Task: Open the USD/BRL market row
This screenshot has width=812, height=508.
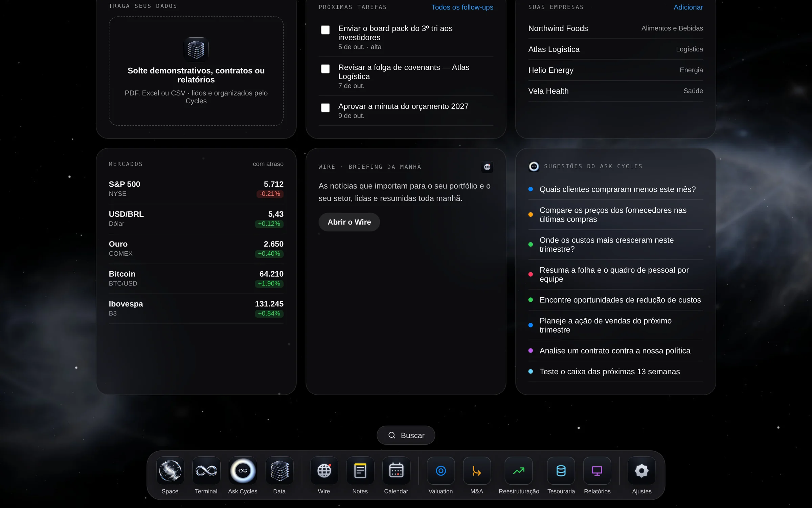Action: coord(196,219)
